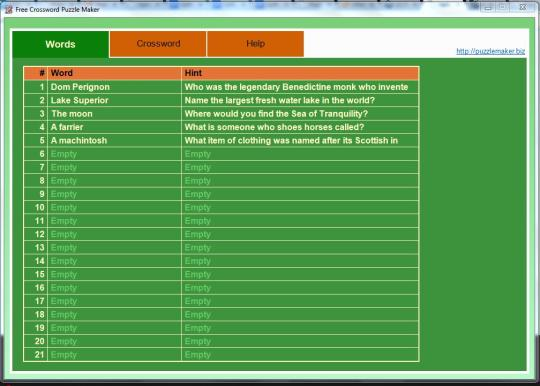Viewport: 540px width, 386px height.
Task: Select the Dom Perignon word cell
Action: pos(114,87)
